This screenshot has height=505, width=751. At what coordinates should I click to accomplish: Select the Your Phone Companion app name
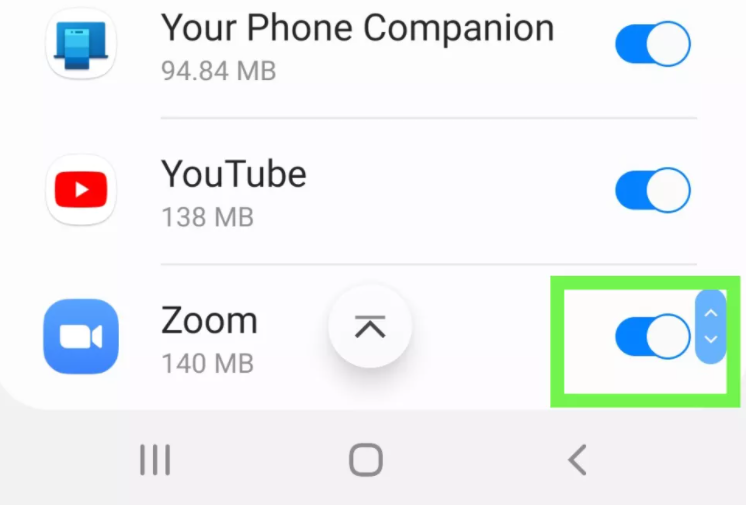(x=358, y=28)
